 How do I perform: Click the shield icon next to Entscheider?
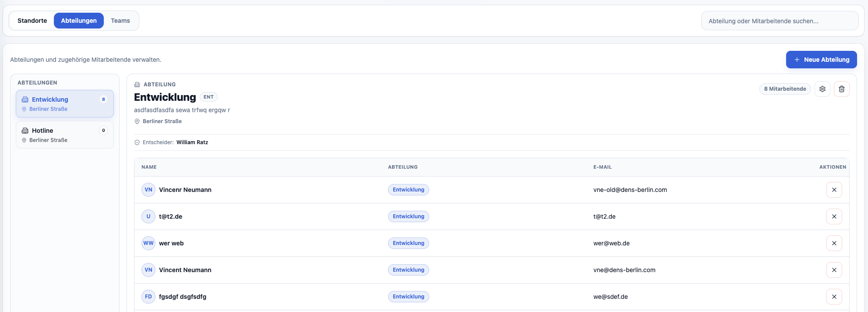(137, 142)
